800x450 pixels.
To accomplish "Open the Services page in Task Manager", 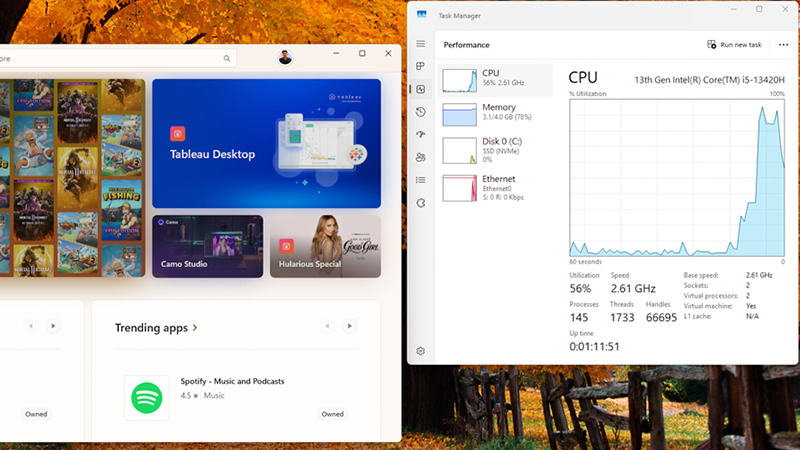I will coord(420,203).
